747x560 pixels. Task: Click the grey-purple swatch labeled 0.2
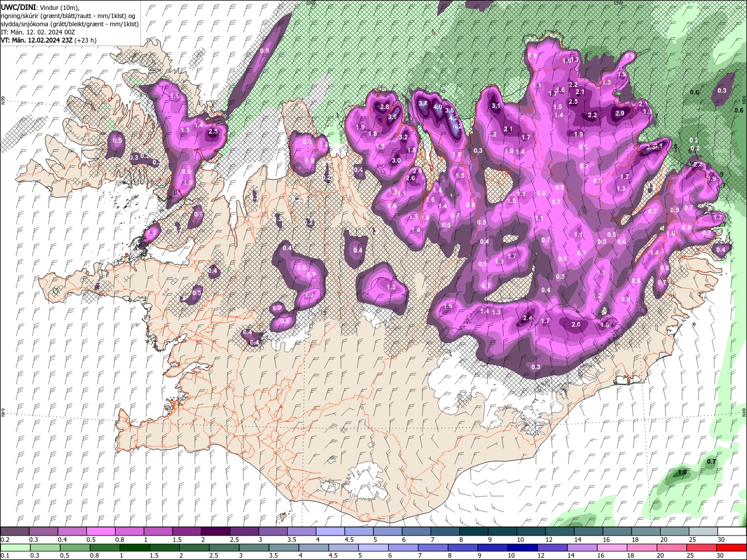[x=15, y=531]
